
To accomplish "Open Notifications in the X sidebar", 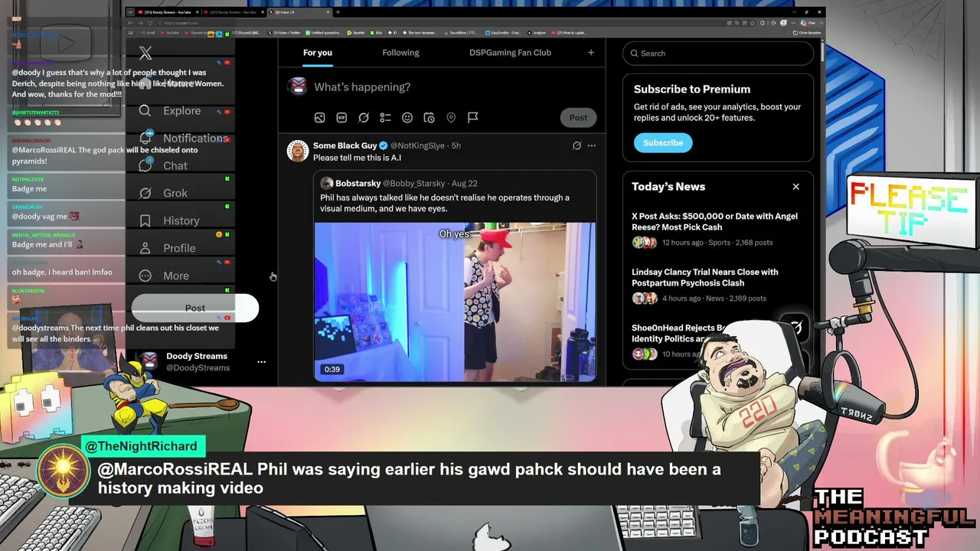I will pos(184,139).
